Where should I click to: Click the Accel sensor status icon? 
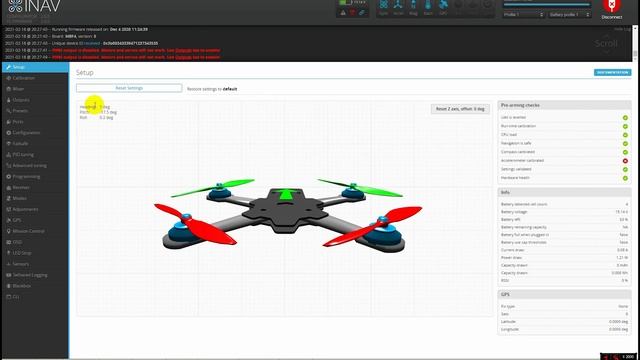coord(398,7)
